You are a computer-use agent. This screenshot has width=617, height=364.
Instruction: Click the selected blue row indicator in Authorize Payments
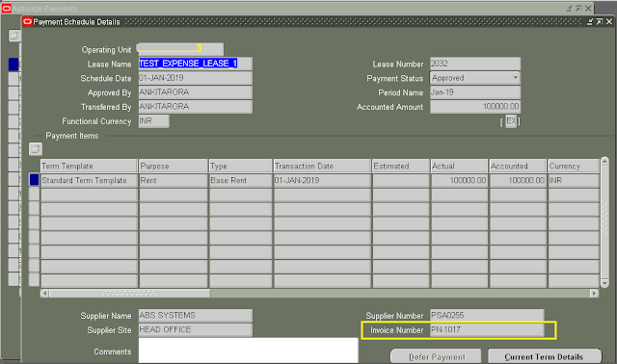click(x=13, y=65)
